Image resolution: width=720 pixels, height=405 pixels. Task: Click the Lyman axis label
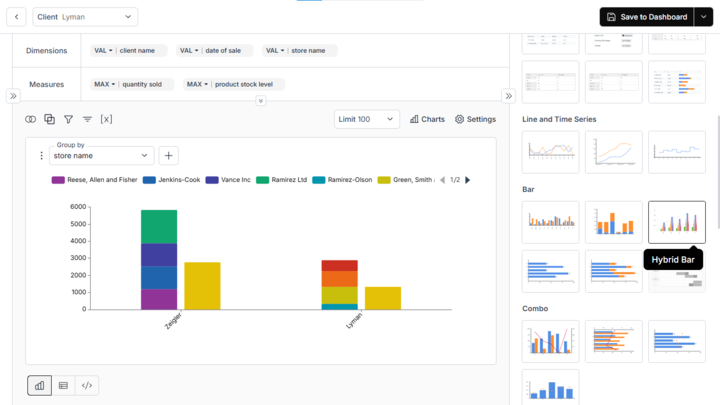coord(354,321)
